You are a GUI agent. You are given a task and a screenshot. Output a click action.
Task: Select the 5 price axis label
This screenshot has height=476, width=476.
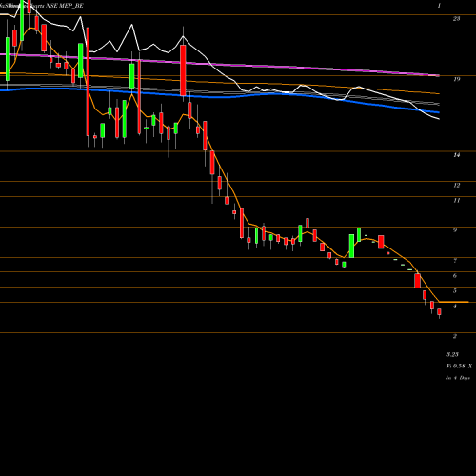[455, 291]
